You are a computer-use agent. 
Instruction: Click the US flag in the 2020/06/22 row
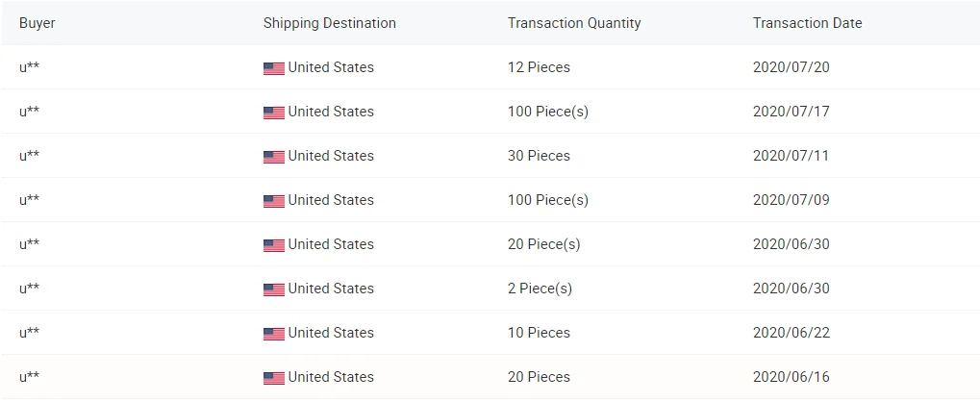[274, 334]
